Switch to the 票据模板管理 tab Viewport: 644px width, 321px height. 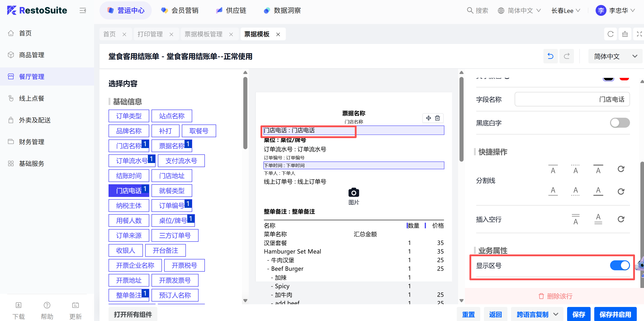click(203, 34)
